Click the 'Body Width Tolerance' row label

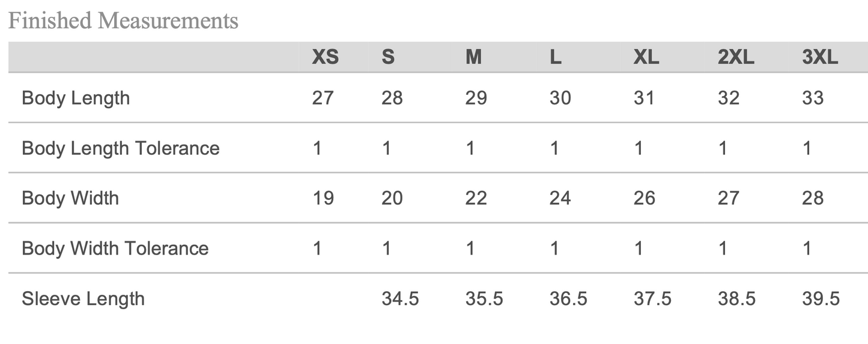(x=115, y=249)
